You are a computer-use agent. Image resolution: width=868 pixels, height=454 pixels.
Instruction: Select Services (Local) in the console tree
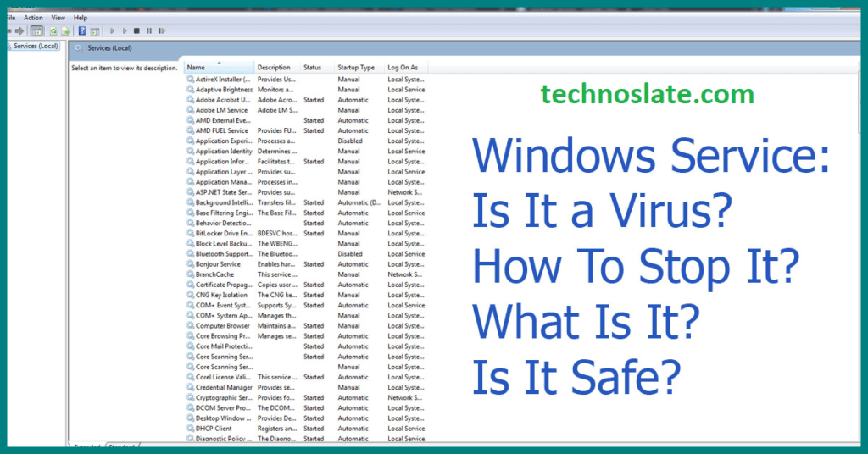click(36, 46)
